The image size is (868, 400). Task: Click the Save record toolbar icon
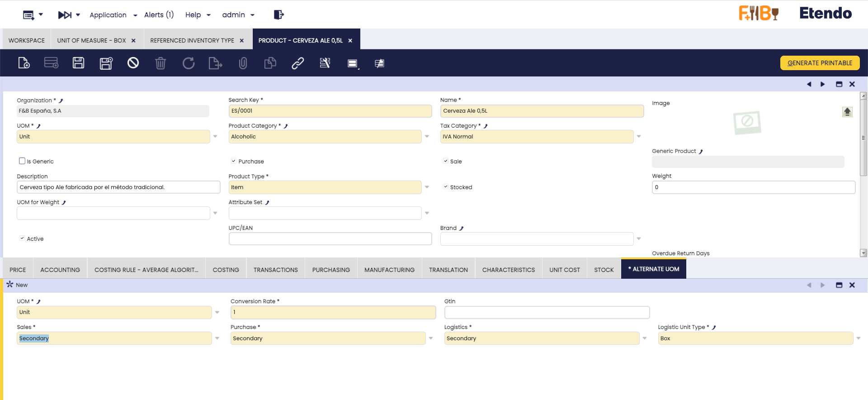[79, 63]
